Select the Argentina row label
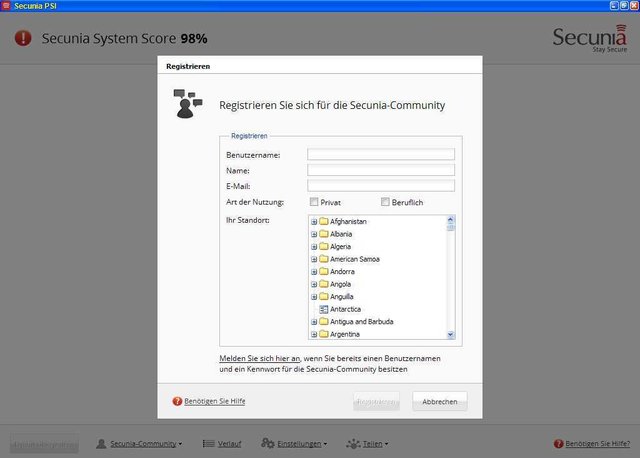The height and width of the screenshot is (458, 640). tap(345, 334)
